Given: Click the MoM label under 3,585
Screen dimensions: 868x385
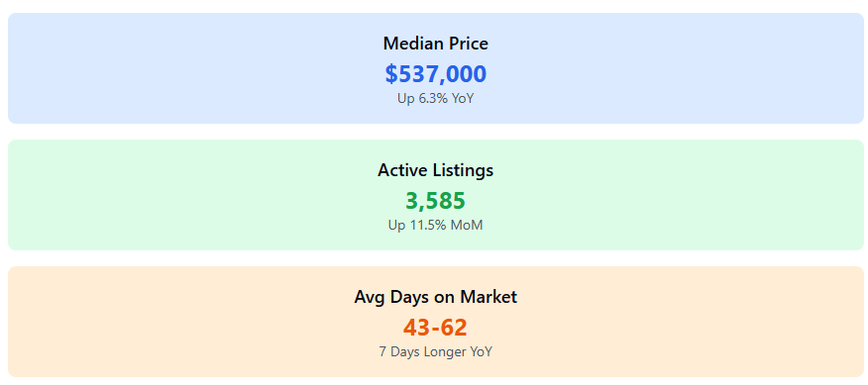Looking at the screenshot, I should [x=469, y=225].
